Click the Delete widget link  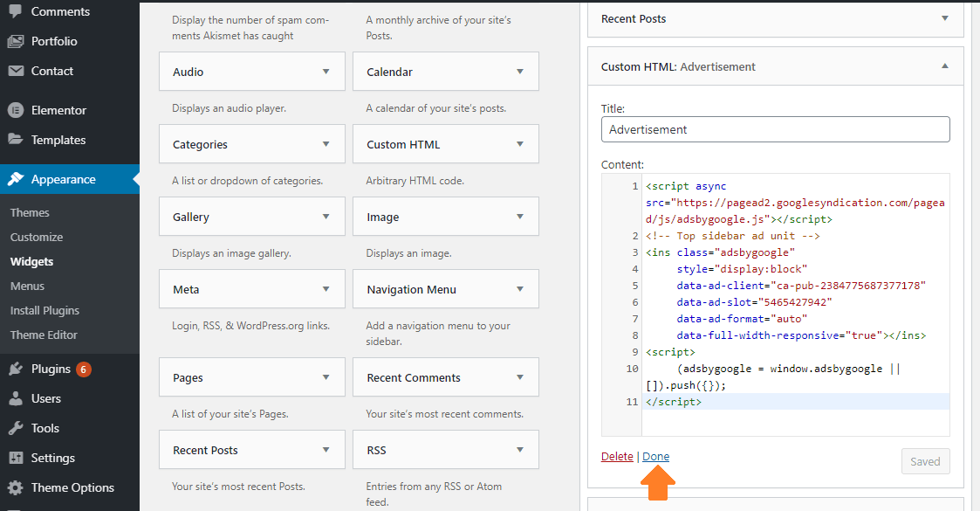pyautogui.click(x=617, y=457)
